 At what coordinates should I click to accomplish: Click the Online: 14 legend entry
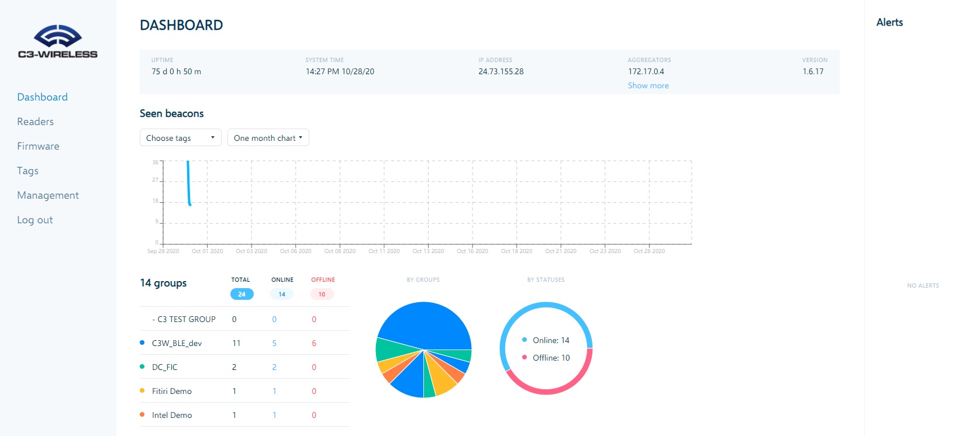click(546, 340)
